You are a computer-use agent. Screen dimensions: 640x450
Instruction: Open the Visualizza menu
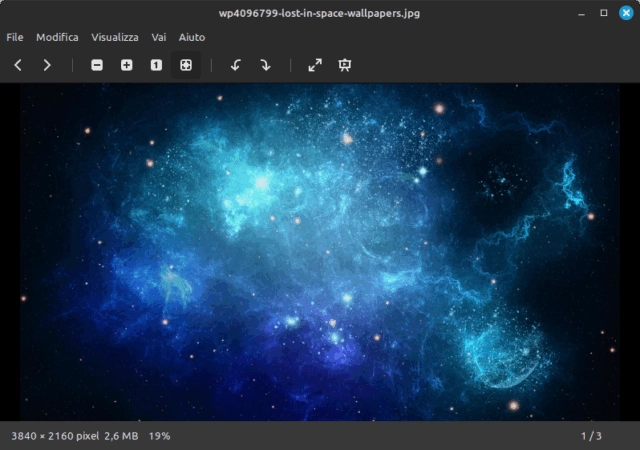point(115,37)
